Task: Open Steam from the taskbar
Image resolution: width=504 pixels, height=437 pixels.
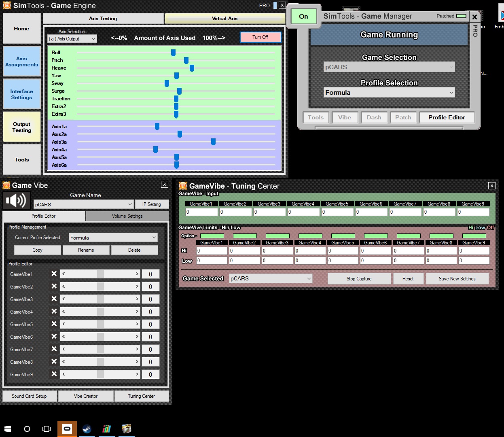Action: tap(87, 429)
